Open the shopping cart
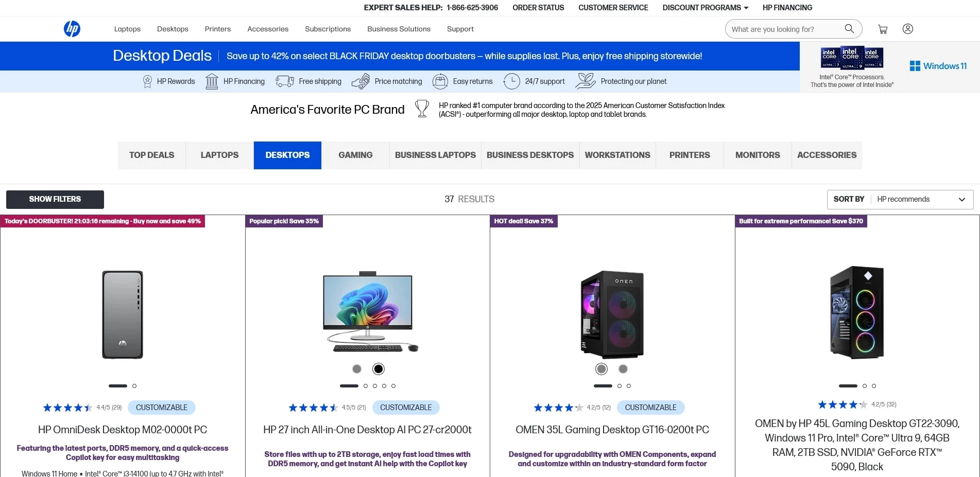This screenshot has height=477, width=980. tap(883, 29)
